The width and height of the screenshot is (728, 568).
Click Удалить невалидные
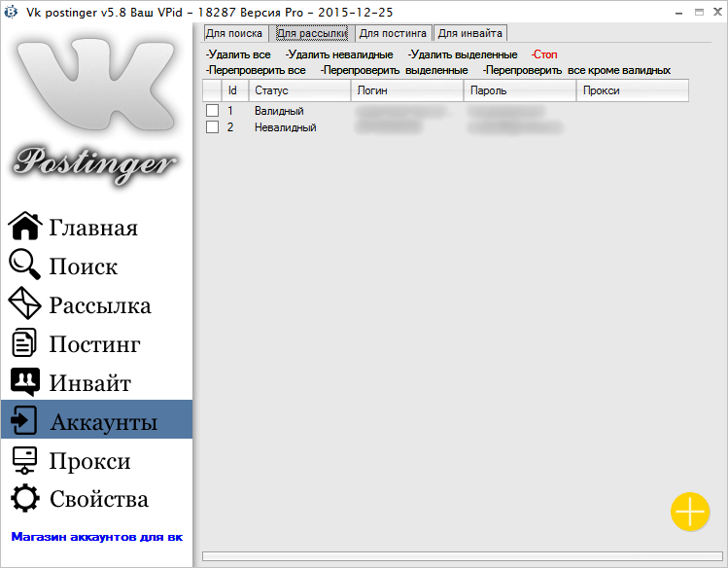(339, 54)
